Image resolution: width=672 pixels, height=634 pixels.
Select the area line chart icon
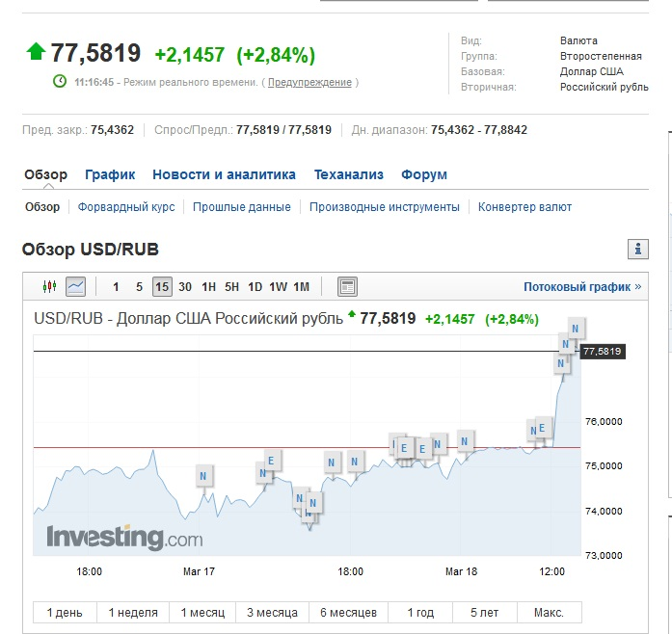click(x=75, y=286)
